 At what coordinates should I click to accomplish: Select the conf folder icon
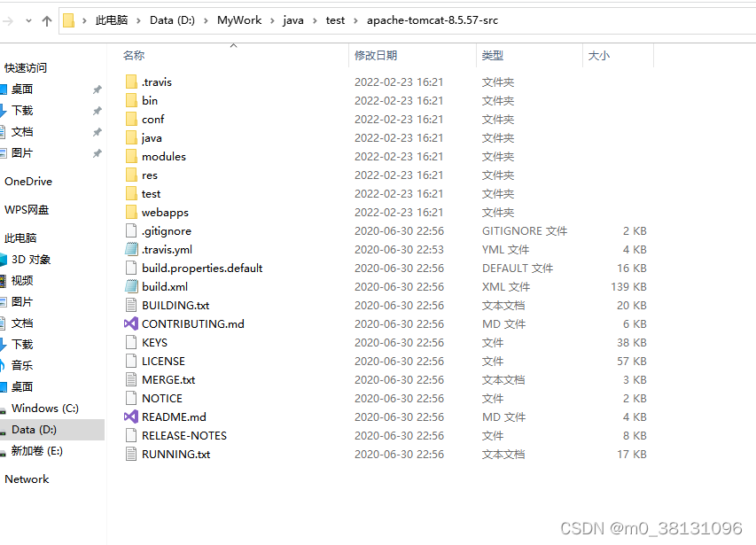(131, 119)
